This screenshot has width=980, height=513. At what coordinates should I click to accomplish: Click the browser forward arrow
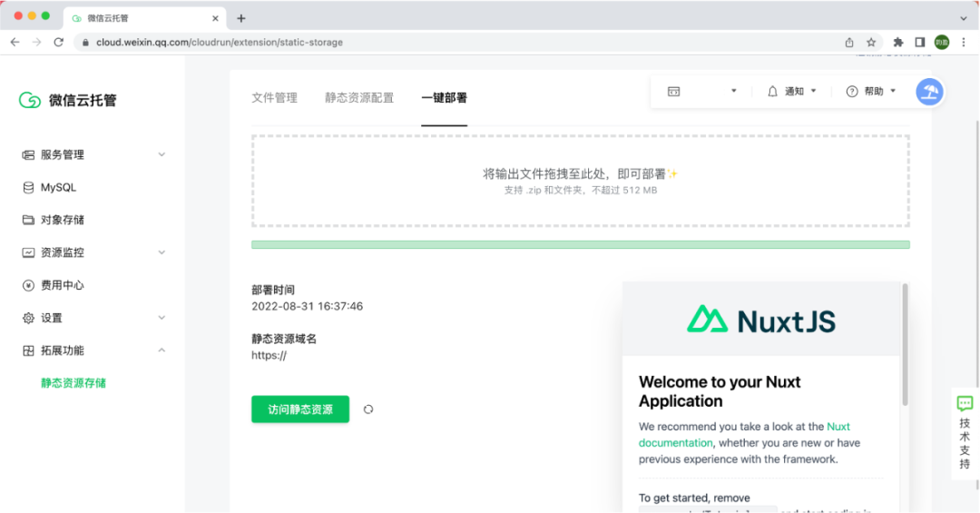tap(37, 42)
